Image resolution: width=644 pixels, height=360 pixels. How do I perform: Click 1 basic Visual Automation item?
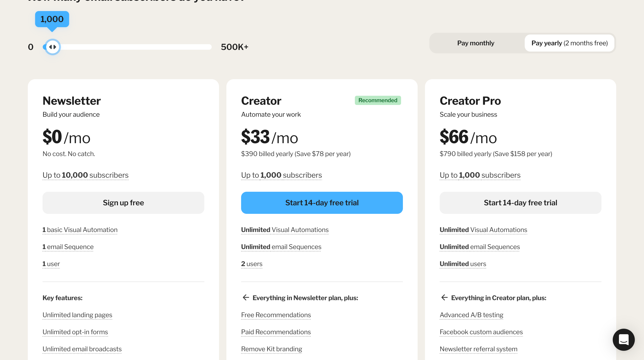coord(80,229)
